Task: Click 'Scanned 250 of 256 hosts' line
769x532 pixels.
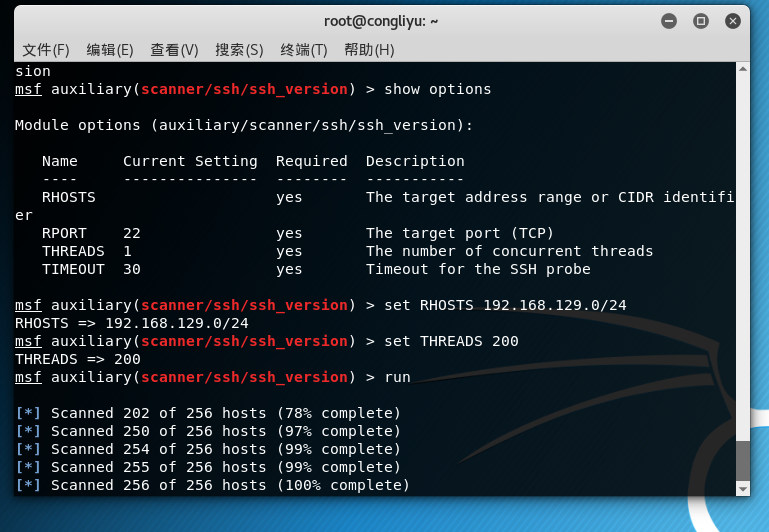Action: pos(208,431)
